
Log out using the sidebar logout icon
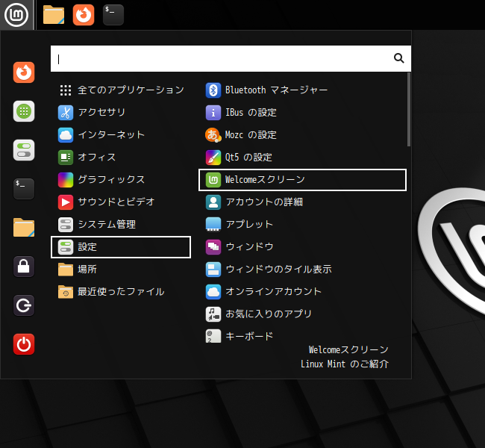coord(24,305)
